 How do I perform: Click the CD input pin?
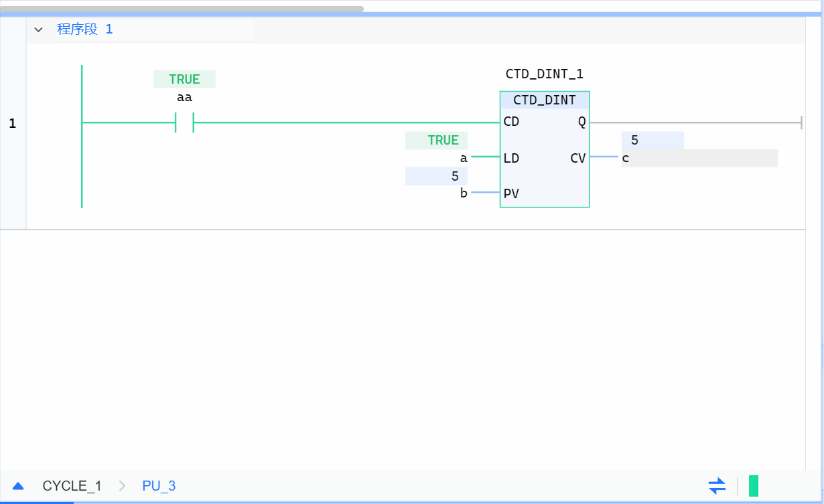coord(511,122)
